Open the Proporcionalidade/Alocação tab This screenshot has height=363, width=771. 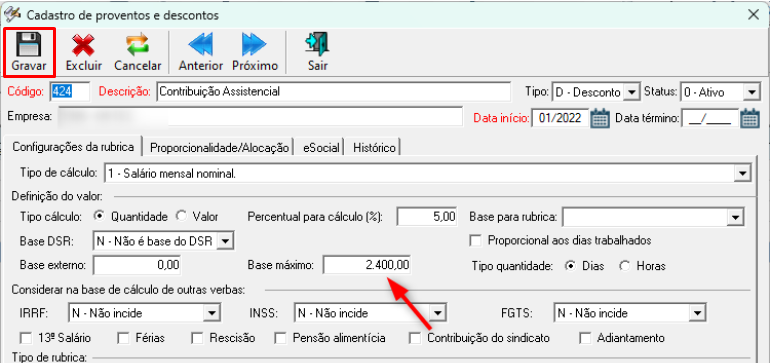coord(219,148)
